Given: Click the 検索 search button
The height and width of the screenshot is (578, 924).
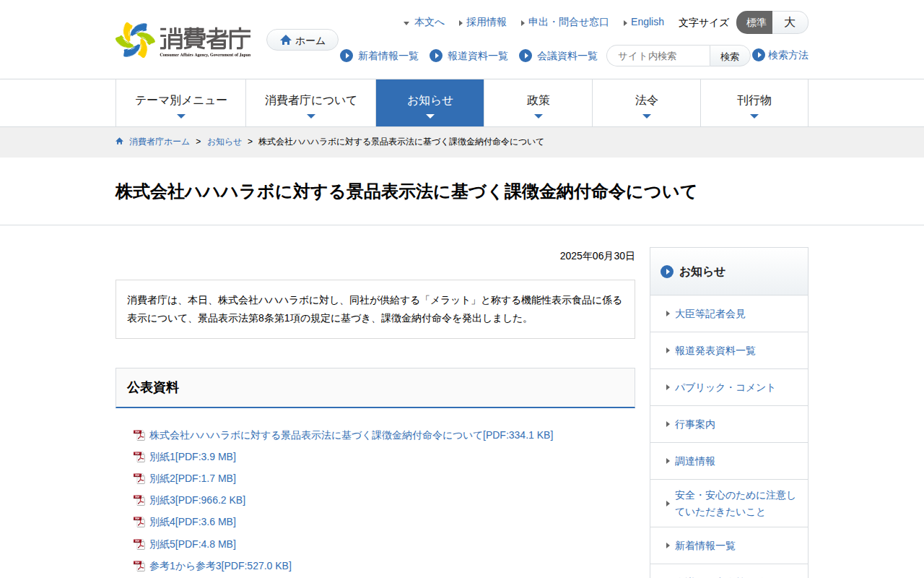Looking at the screenshot, I should 730,56.
